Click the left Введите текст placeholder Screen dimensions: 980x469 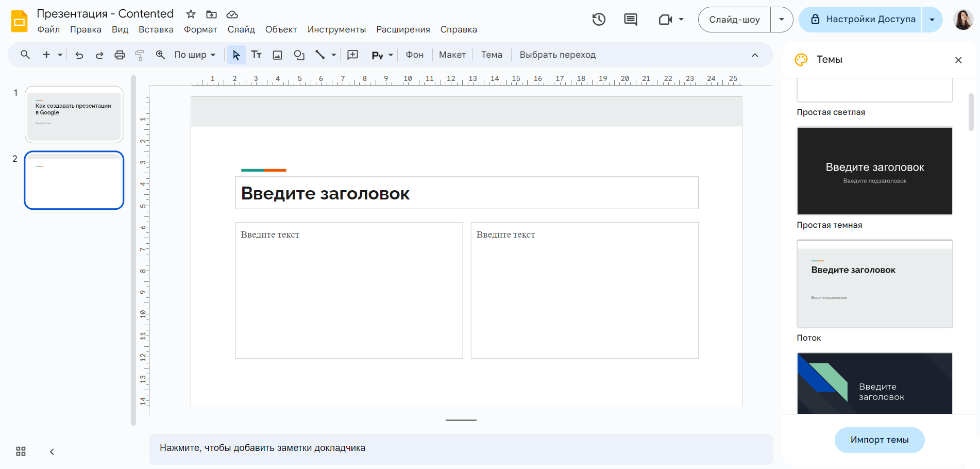tap(349, 290)
